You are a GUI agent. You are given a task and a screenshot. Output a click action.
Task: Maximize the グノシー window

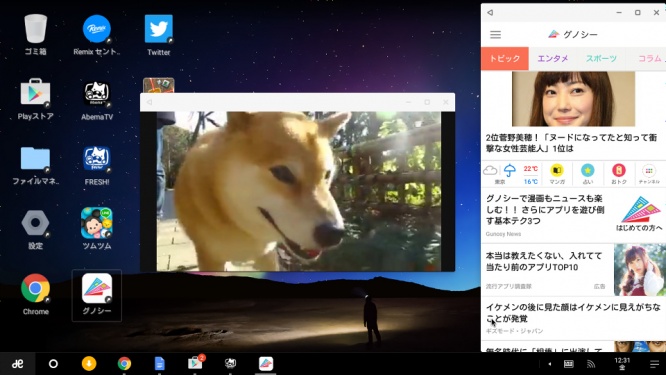click(x=638, y=13)
